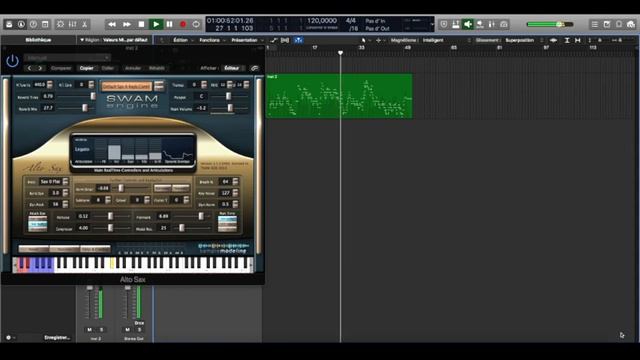Image resolution: width=640 pixels, height=360 pixels.
Task: Open the plugin preset name dropdown
Action: pos(67,58)
